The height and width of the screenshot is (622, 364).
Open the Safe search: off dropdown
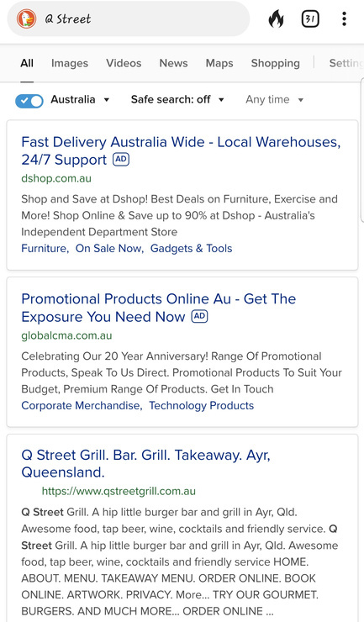point(177,99)
